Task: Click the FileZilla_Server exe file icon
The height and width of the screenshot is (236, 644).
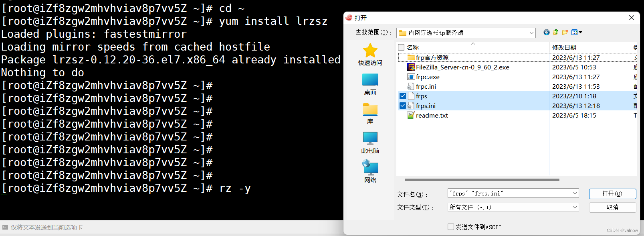Action: 411,67
